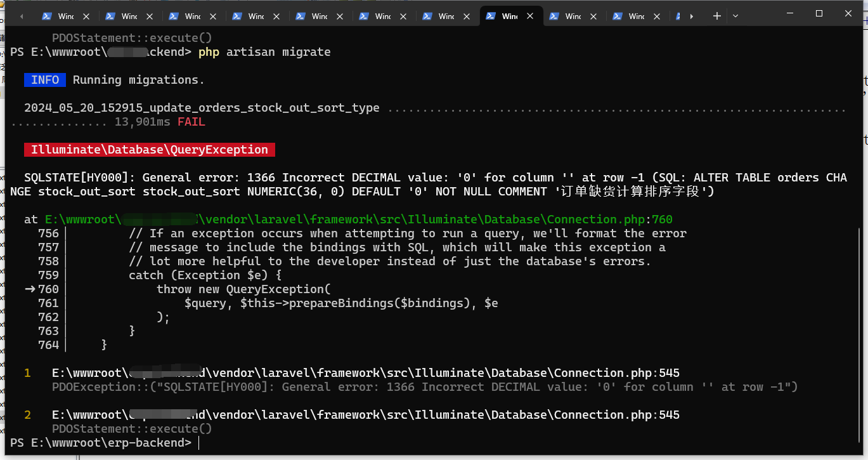Maximize the terminal window

click(819, 13)
